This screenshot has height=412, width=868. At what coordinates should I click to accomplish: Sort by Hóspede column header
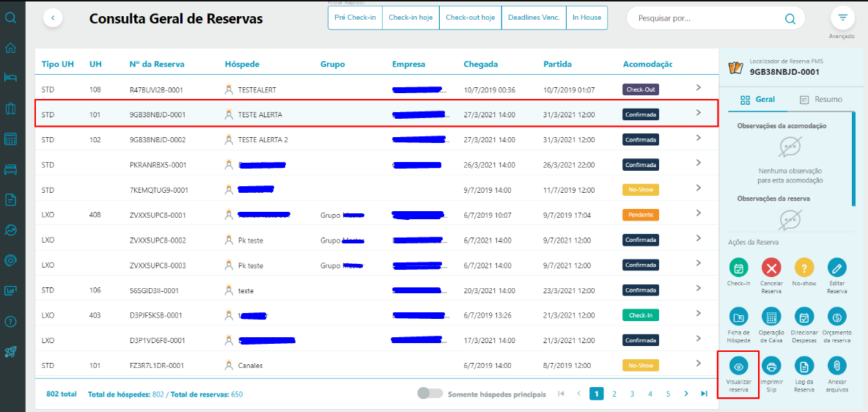(x=242, y=65)
